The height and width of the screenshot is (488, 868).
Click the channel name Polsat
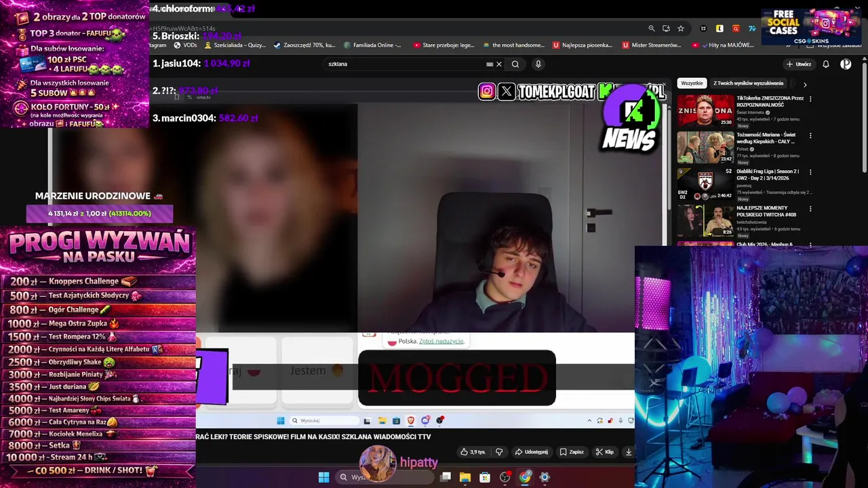pos(743,149)
